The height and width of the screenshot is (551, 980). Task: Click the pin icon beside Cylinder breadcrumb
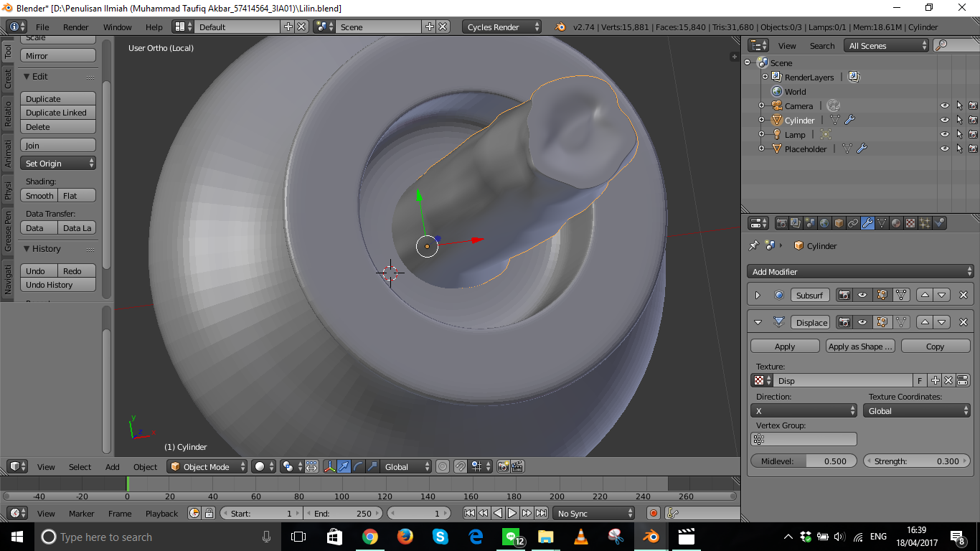pyautogui.click(x=753, y=245)
